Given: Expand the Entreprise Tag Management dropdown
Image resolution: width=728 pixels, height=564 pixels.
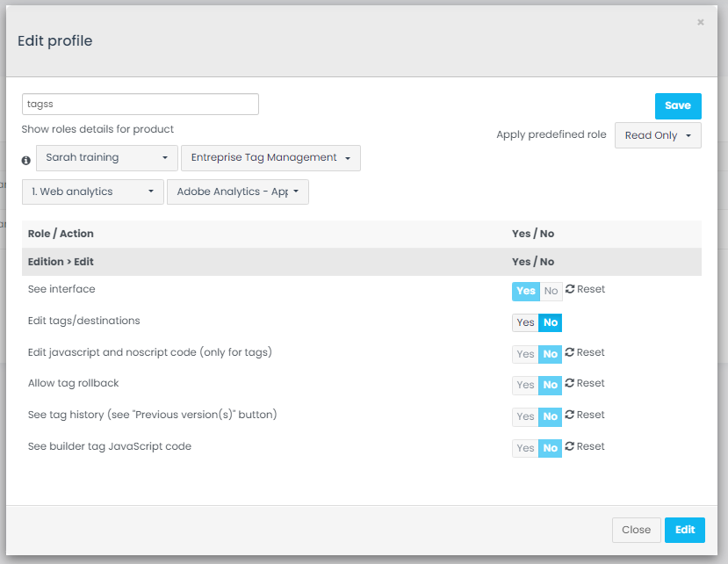Looking at the screenshot, I should click(270, 158).
